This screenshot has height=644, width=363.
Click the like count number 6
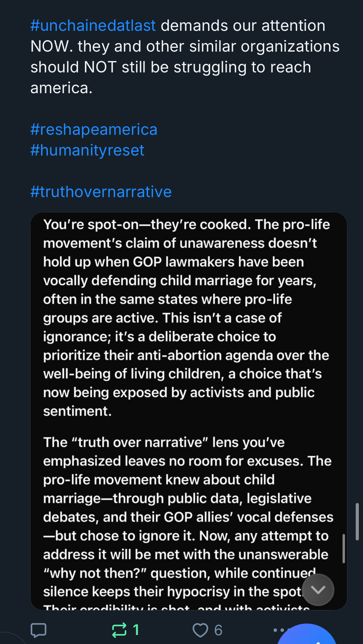[218, 630]
